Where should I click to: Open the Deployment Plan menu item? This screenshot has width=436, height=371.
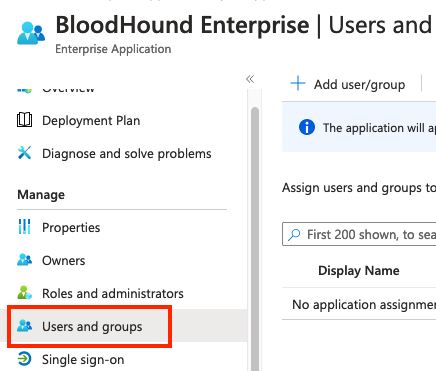pyautogui.click(x=91, y=120)
